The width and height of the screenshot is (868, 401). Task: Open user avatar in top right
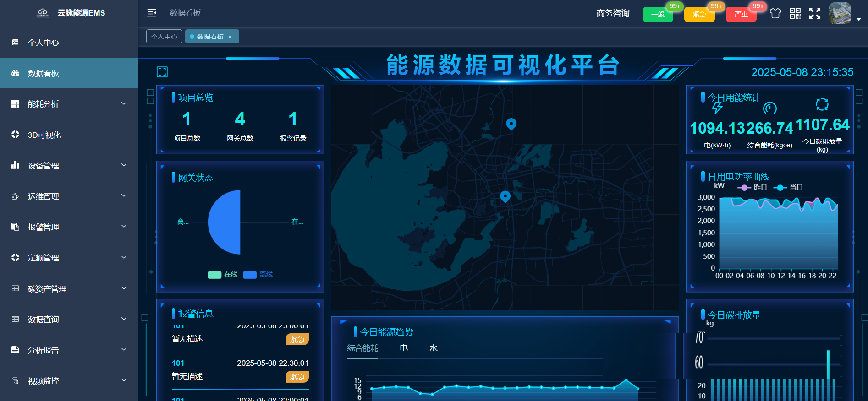pyautogui.click(x=840, y=13)
